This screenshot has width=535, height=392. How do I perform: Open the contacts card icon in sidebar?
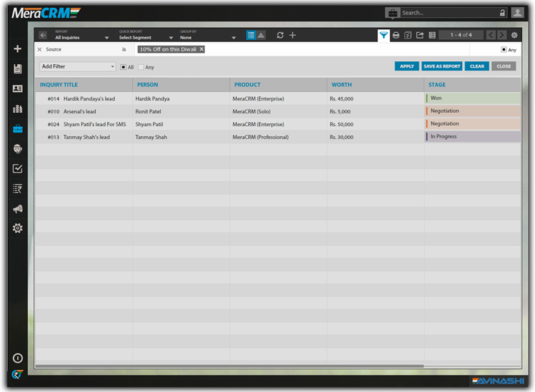(17, 88)
